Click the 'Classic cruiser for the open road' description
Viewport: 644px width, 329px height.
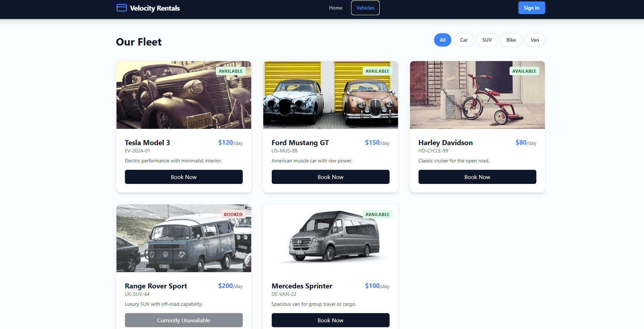[454, 161]
